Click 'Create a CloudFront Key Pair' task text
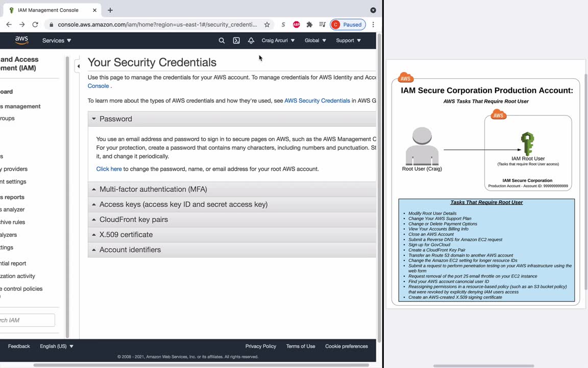588x368 pixels. (437, 250)
